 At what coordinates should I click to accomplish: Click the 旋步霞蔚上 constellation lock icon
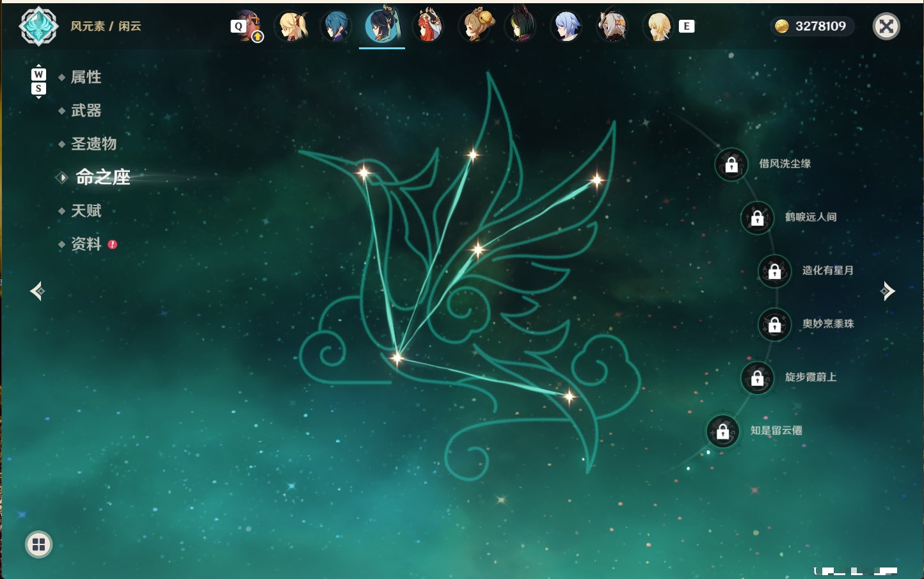(758, 378)
